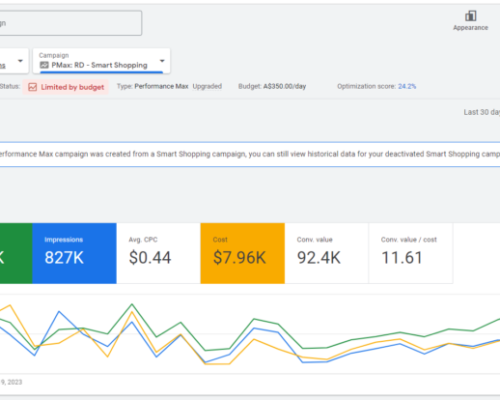The height and width of the screenshot is (400, 500).
Task: Click the Limited by budget status badge
Action: coord(66,87)
